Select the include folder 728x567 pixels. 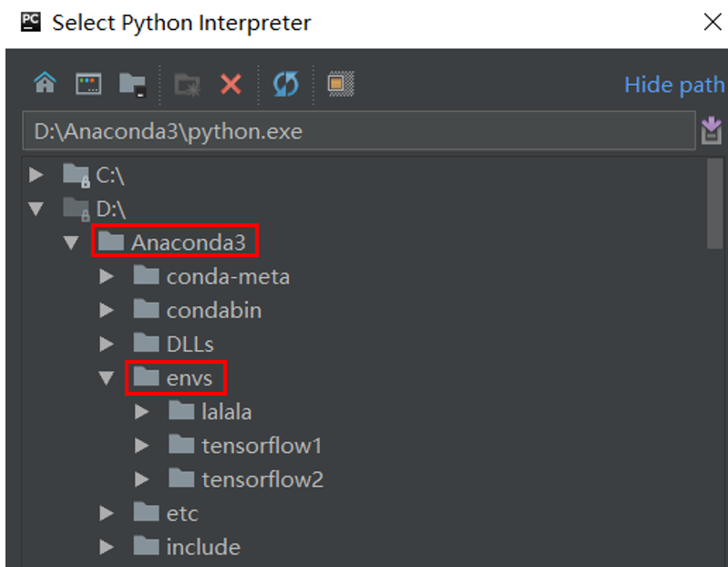click(x=187, y=547)
